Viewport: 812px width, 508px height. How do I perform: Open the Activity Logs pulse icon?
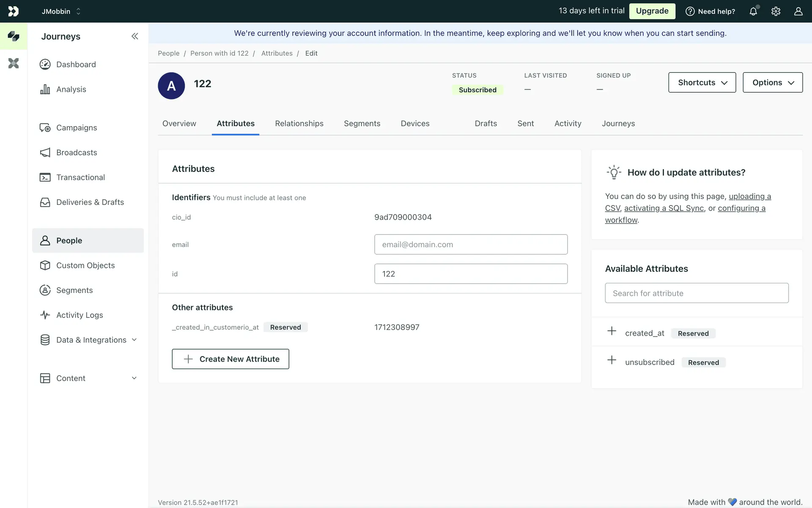click(45, 315)
